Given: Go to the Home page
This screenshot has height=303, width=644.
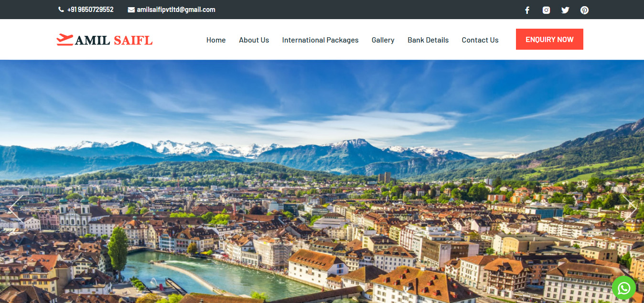Looking at the screenshot, I should pos(216,40).
